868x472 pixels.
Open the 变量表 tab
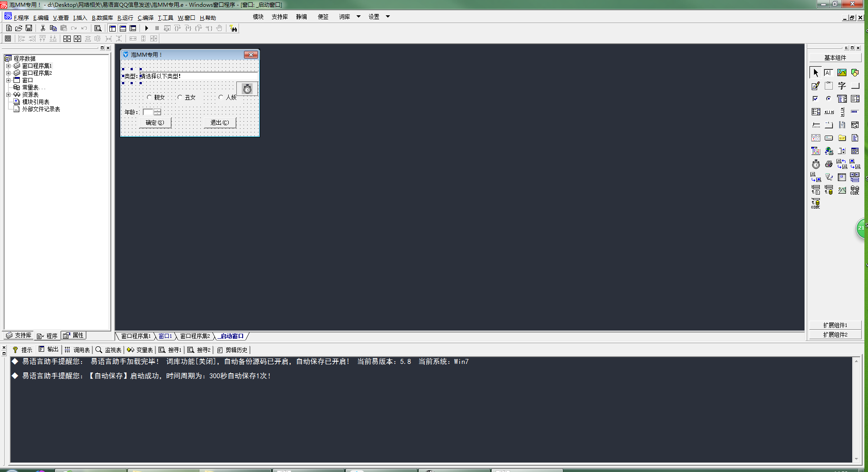[140, 349]
